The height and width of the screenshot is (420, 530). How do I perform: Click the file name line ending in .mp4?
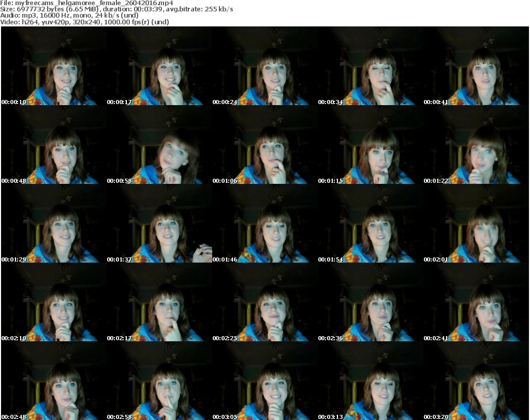pyautogui.click(x=86, y=3)
